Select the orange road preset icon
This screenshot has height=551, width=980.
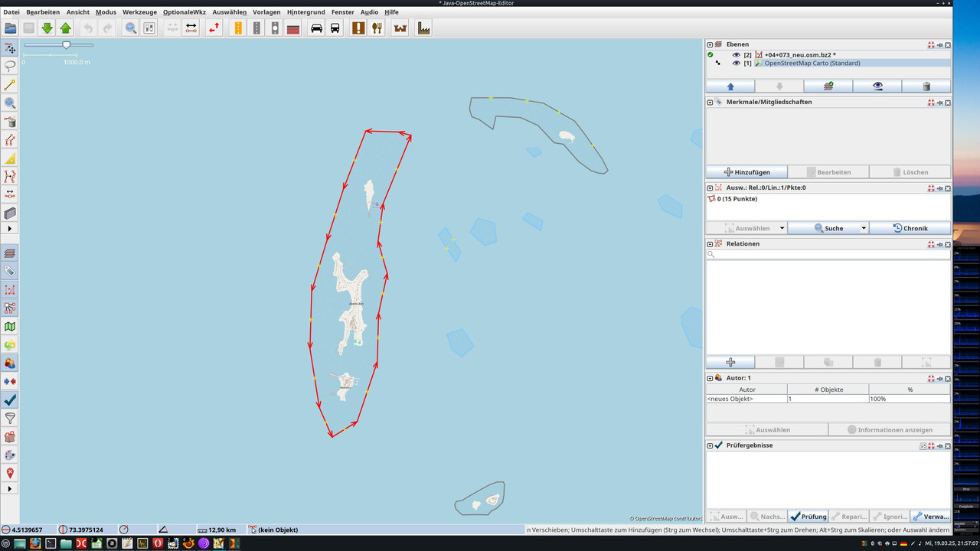[x=238, y=28]
